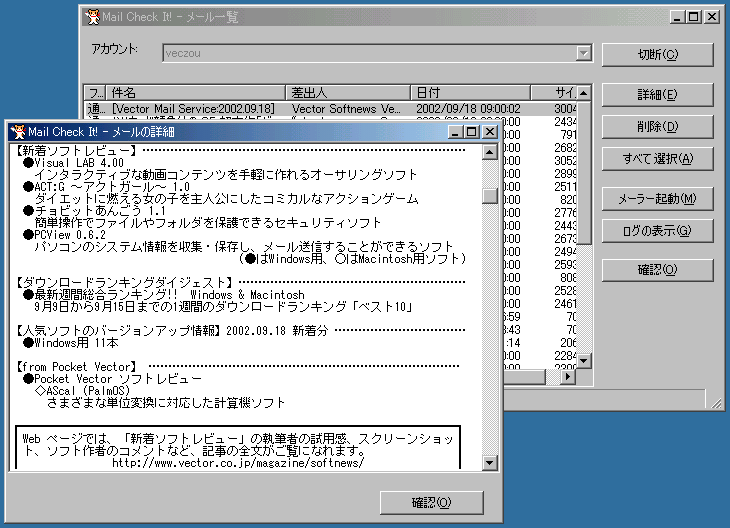The height and width of the screenshot is (528, 730).
Task: Click the Windows用 11本 line
Action: click(x=71, y=343)
